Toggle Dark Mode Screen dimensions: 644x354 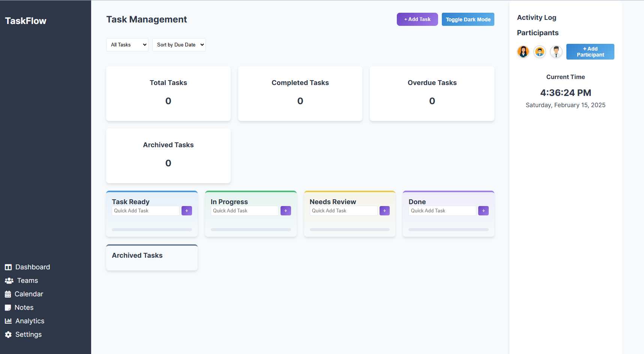tap(468, 19)
